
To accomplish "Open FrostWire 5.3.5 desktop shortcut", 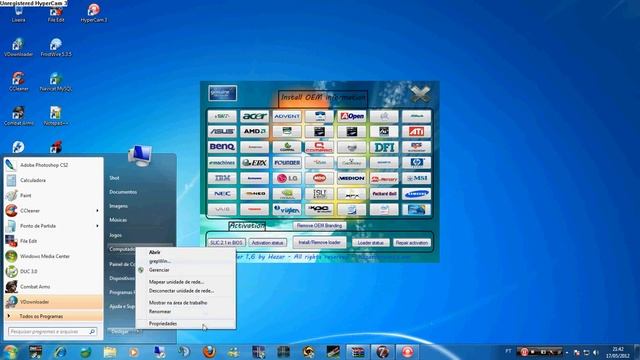I will pyautogui.click(x=56, y=47).
